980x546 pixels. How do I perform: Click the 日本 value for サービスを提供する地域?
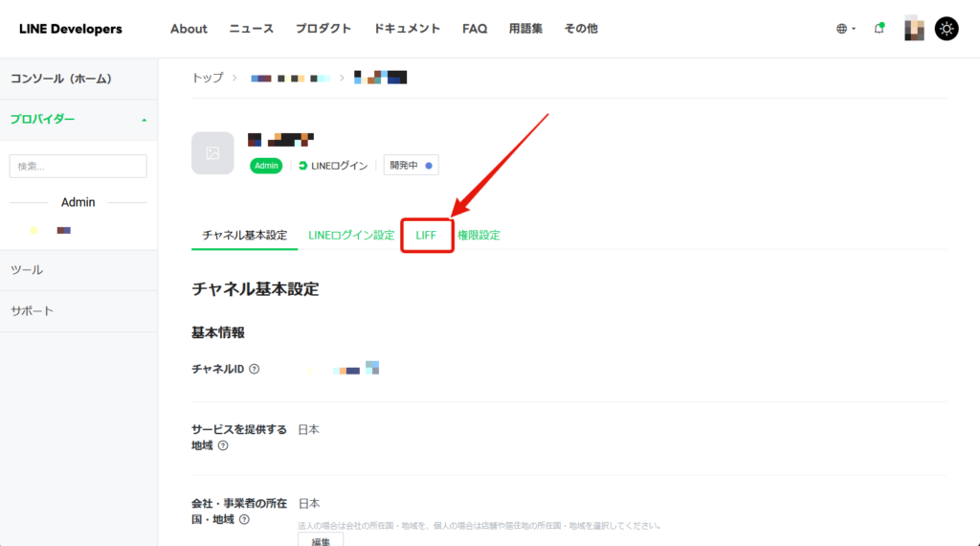309,430
